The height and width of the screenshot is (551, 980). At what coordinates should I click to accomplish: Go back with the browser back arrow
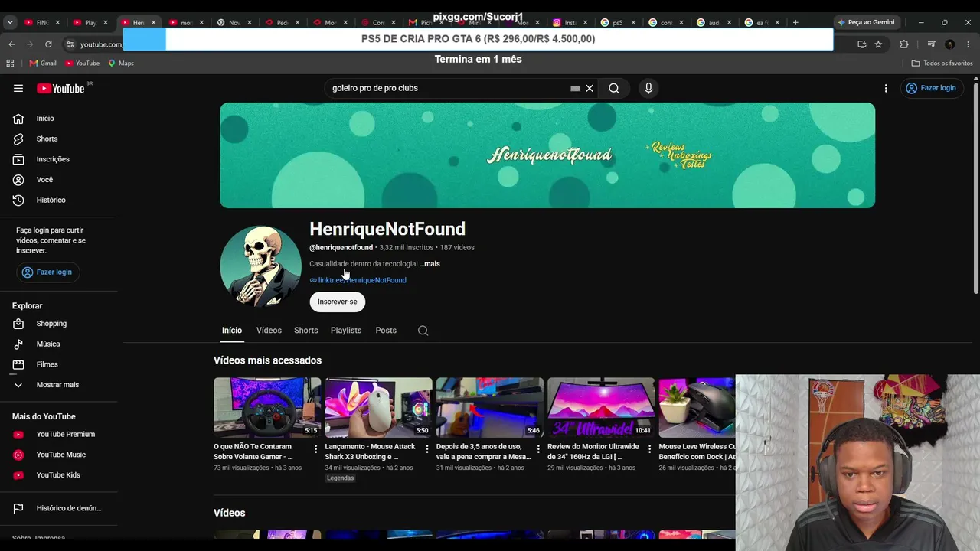[x=11, y=44]
